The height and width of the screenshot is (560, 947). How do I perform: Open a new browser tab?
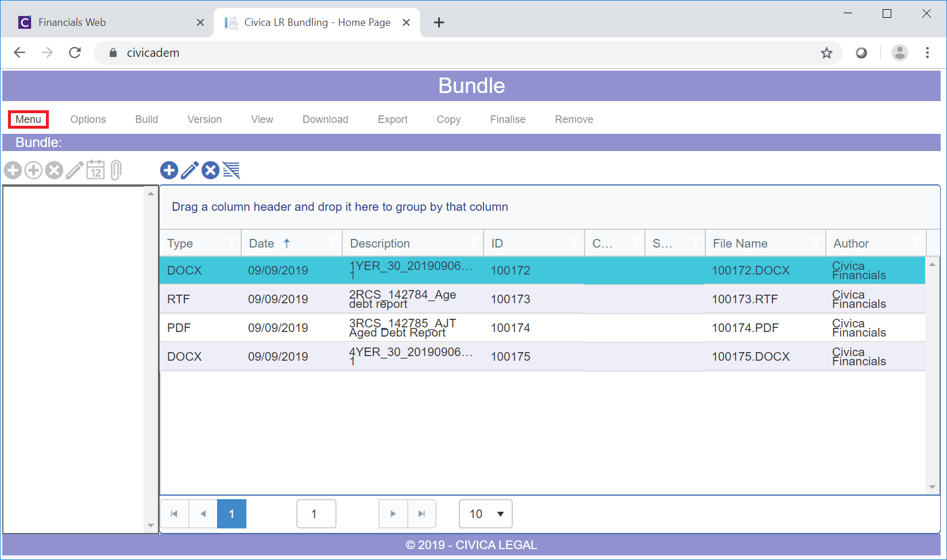coord(439,22)
